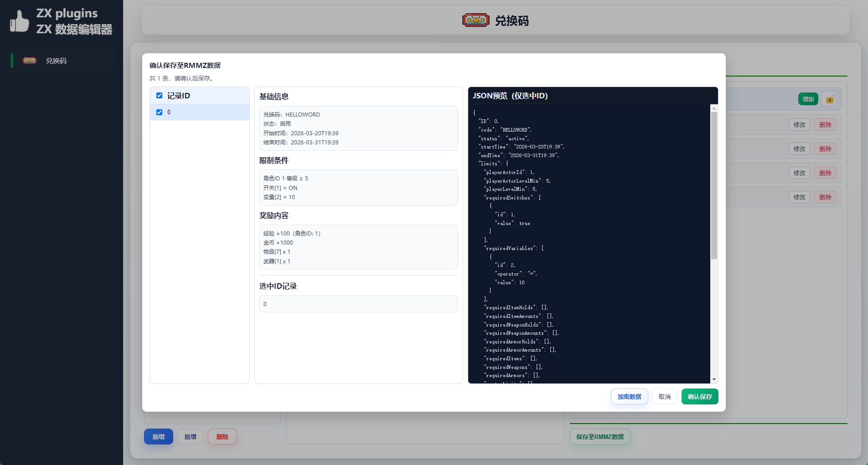Click the 确认保存 button
The image size is (868, 465).
tap(700, 397)
